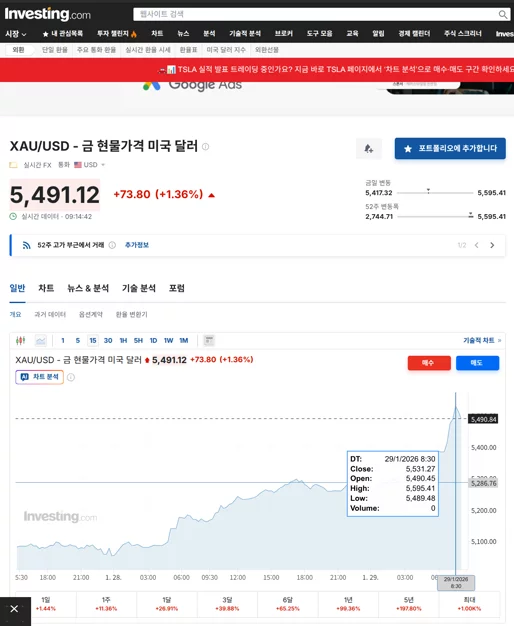Click the feed icon in 52주 고가 notice
The height and width of the screenshot is (626, 514).
pos(26,245)
